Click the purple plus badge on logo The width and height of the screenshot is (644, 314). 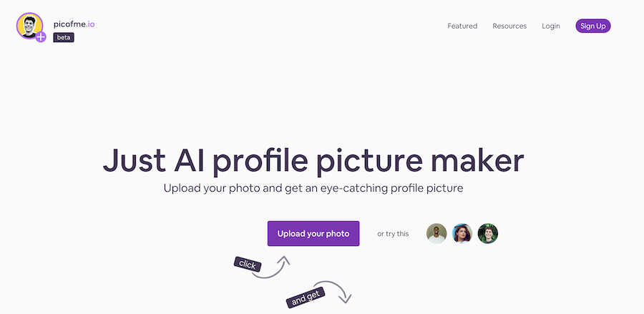pyautogui.click(x=41, y=37)
